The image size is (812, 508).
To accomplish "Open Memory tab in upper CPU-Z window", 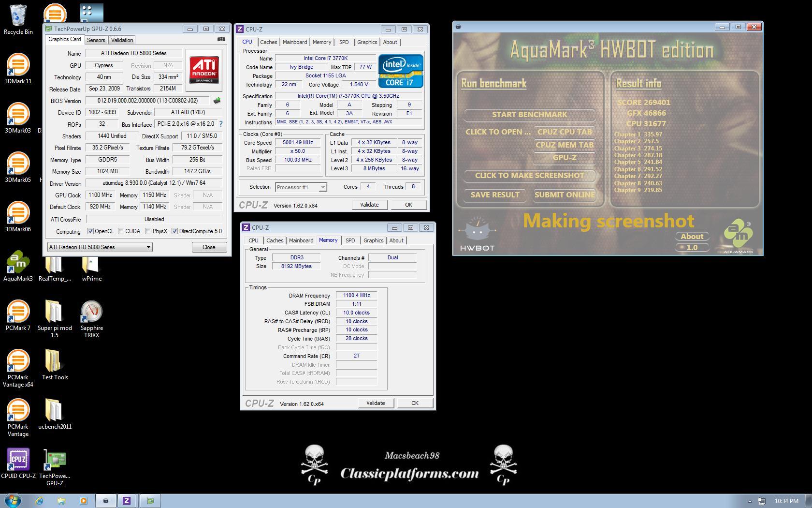I will click(x=322, y=42).
